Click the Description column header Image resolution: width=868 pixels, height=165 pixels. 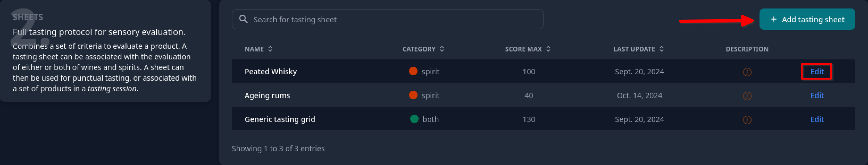point(747,49)
